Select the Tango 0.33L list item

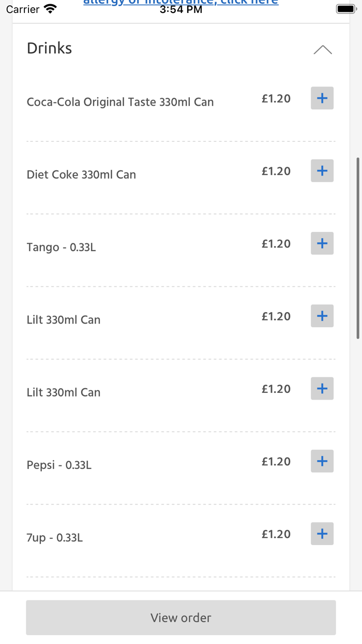pyautogui.click(x=59, y=247)
